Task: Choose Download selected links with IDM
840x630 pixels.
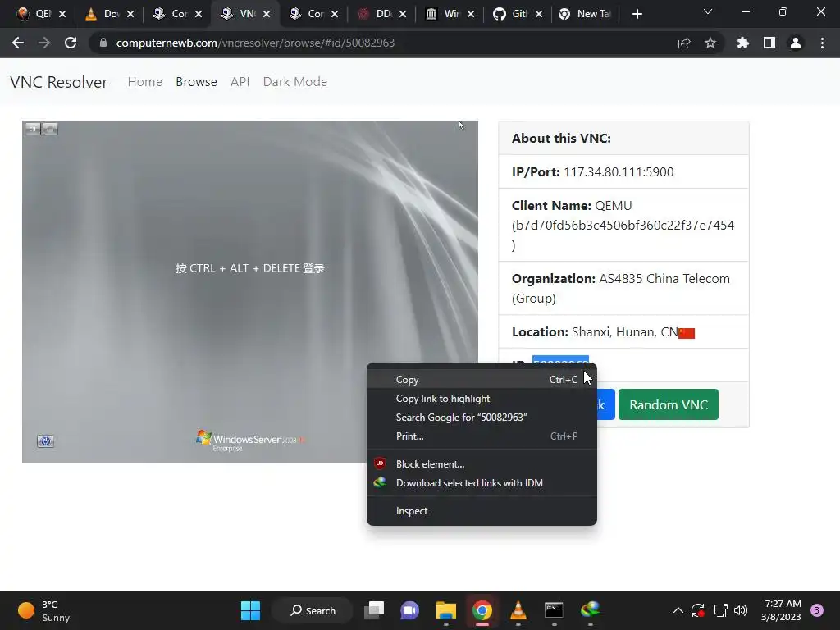Action: pos(482,482)
